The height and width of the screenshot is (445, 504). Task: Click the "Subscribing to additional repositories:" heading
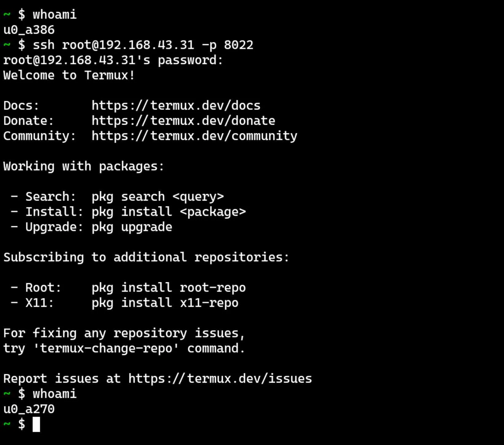click(x=146, y=257)
